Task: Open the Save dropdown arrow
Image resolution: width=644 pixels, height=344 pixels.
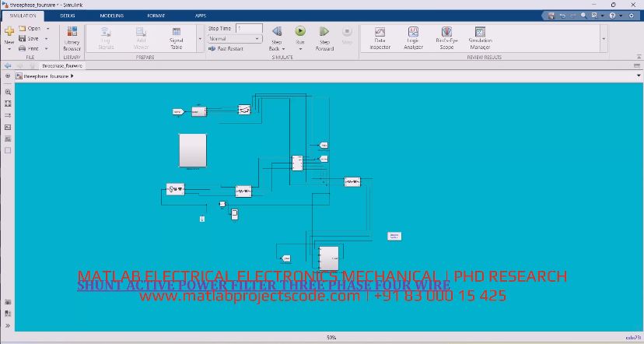Action: 47,38
